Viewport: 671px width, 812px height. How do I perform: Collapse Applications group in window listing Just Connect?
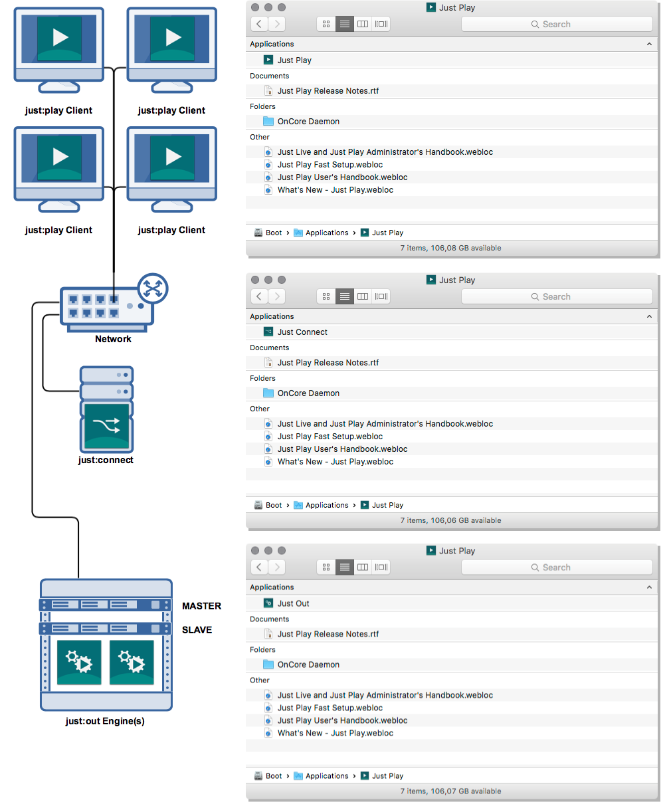649,316
